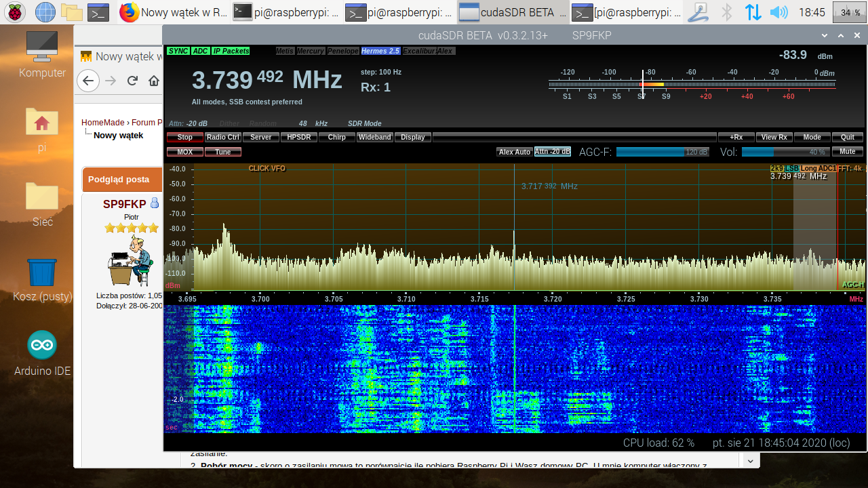Open the volume control speaker icon

tap(778, 12)
